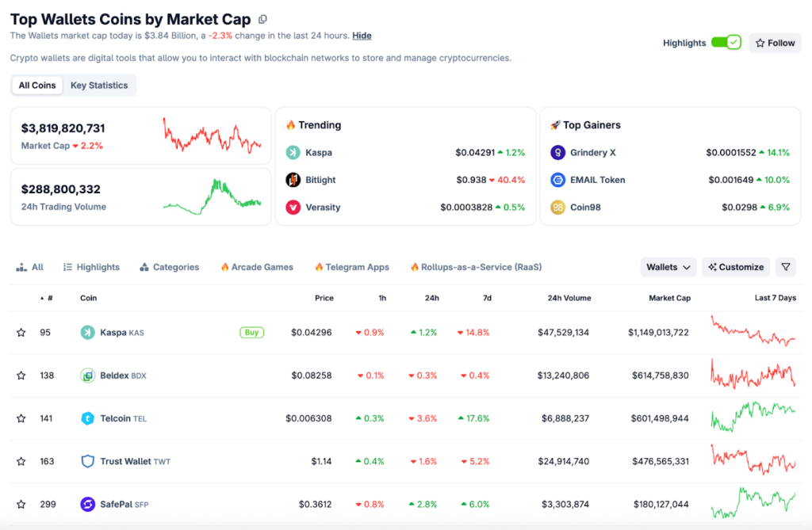Select the Kaspa logo in the Trending panel
812x530 pixels.
(291, 152)
